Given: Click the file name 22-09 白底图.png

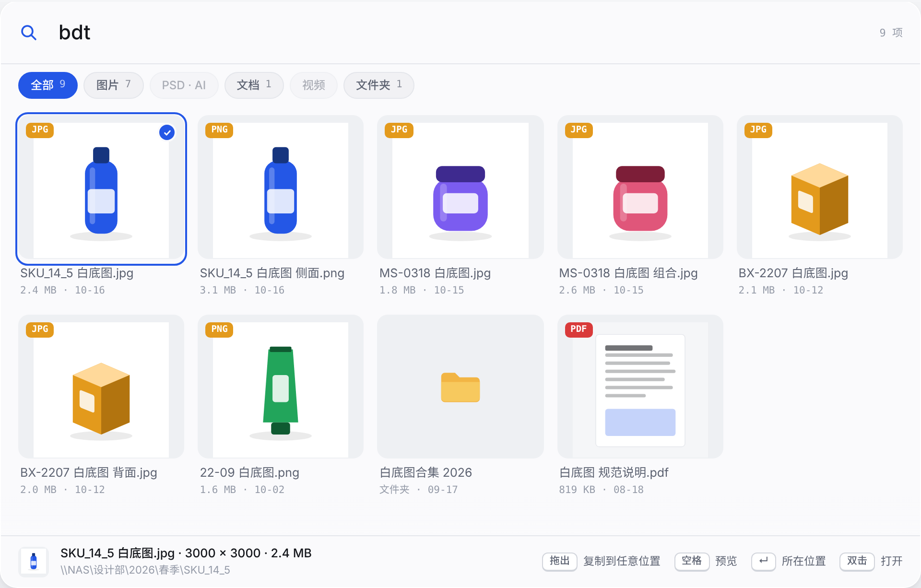Looking at the screenshot, I should (x=249, y=472).
